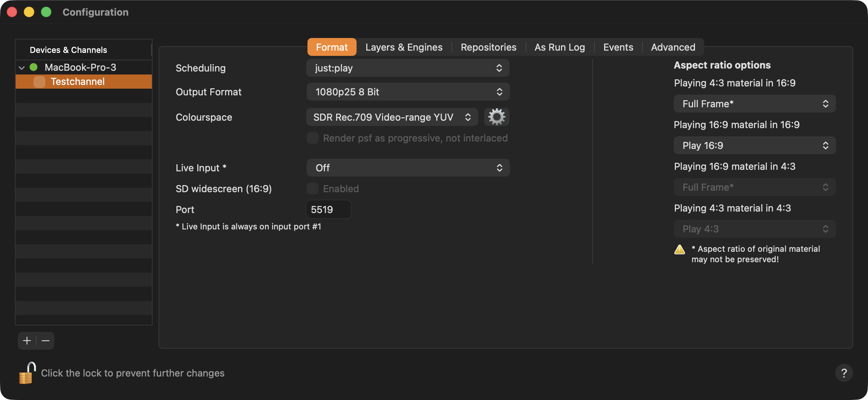
Task: Open the Live Input Off dropdown
Action: (x=408, y=168)
